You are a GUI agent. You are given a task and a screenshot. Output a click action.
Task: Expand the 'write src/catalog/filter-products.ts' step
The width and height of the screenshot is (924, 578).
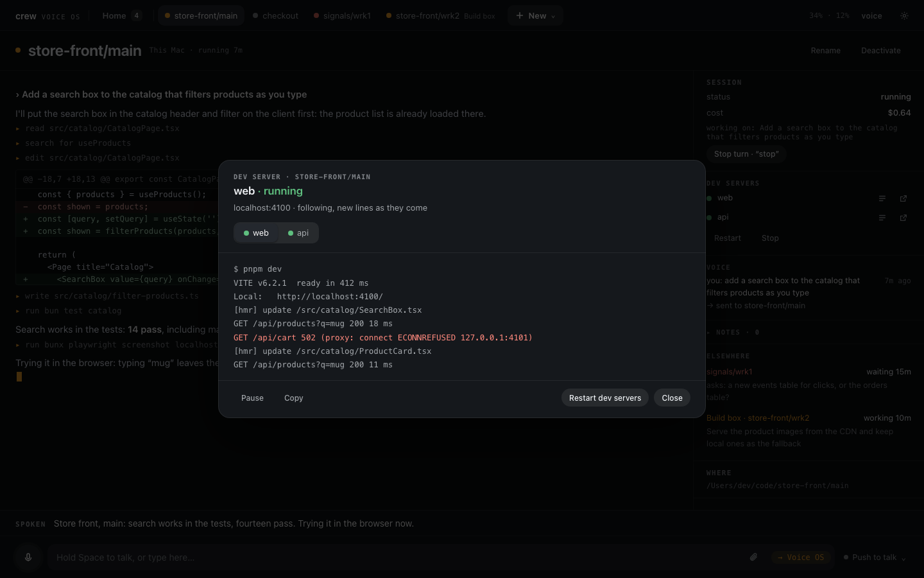107,296
